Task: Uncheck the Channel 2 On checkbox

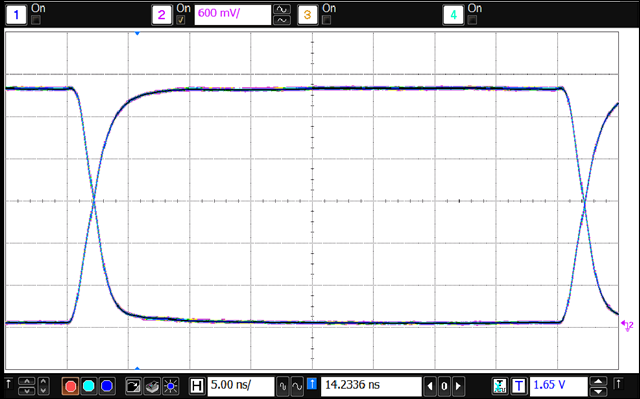Action: 181,20
